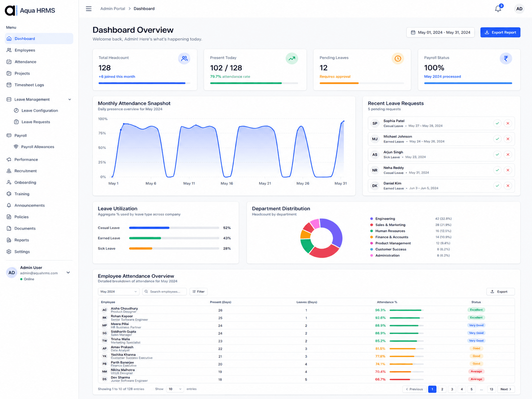Screen dimensions: 532x399
Task: Click the Attendance % column header
Action: 387,302
